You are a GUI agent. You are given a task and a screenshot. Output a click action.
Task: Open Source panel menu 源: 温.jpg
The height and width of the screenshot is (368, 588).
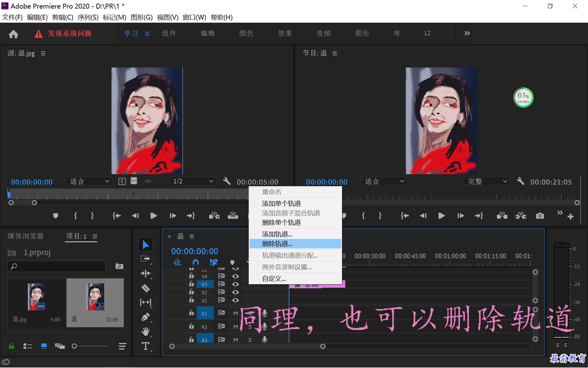coord(43,53)
